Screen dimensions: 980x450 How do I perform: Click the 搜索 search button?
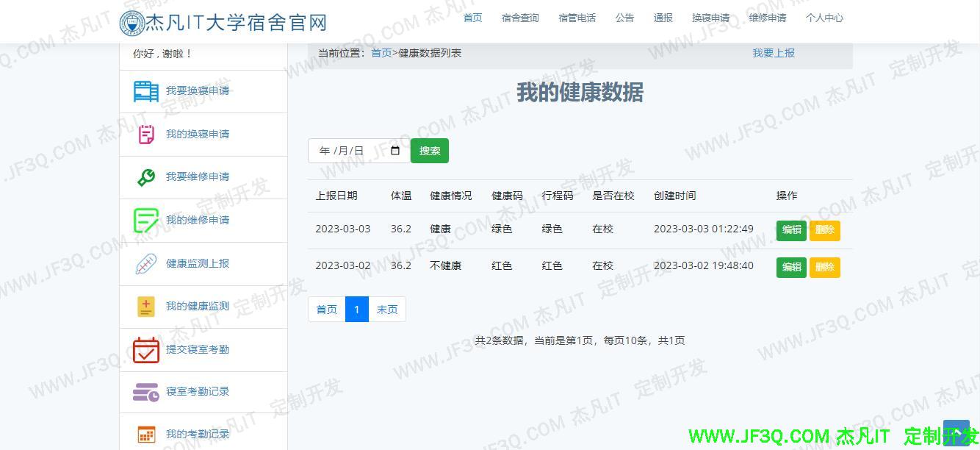click(429, 150)
